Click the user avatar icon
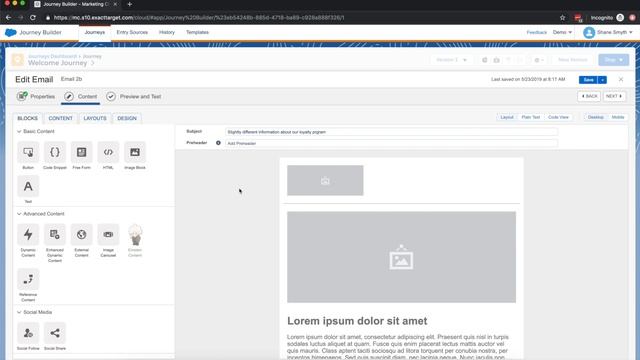The image size is (640, 360). [589, 32]
